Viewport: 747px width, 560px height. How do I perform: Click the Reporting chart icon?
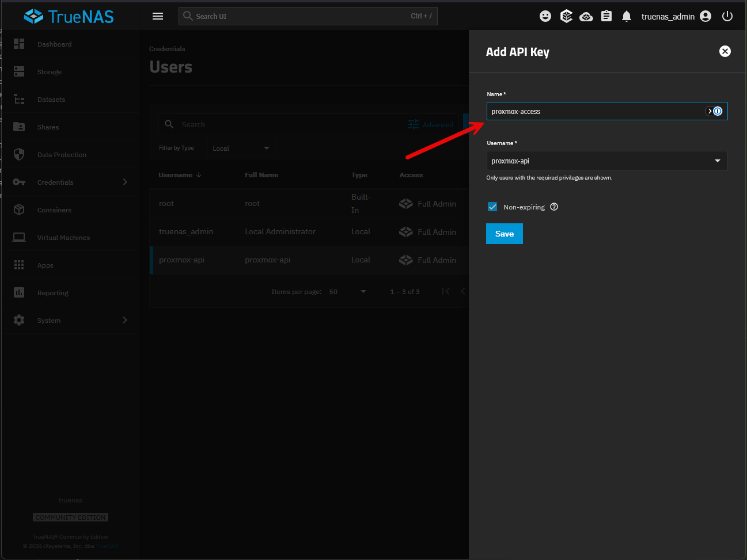pyautogui.click(x=19, y=292)
